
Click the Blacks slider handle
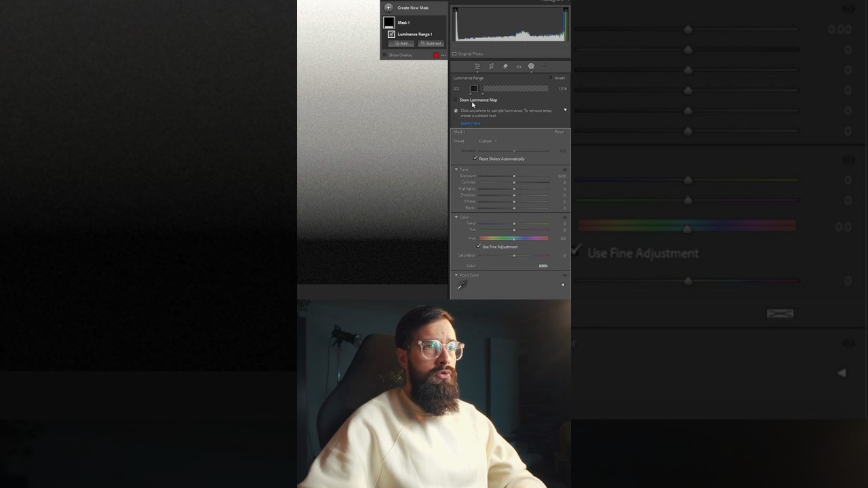pos(514,208)
